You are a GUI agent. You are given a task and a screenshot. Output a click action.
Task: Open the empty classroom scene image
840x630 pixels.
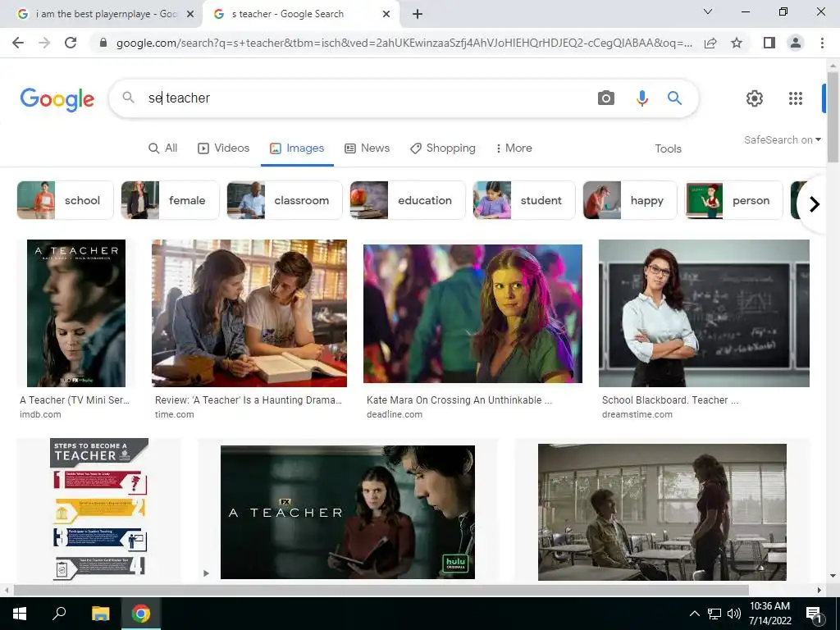click(x=662, y=512)
